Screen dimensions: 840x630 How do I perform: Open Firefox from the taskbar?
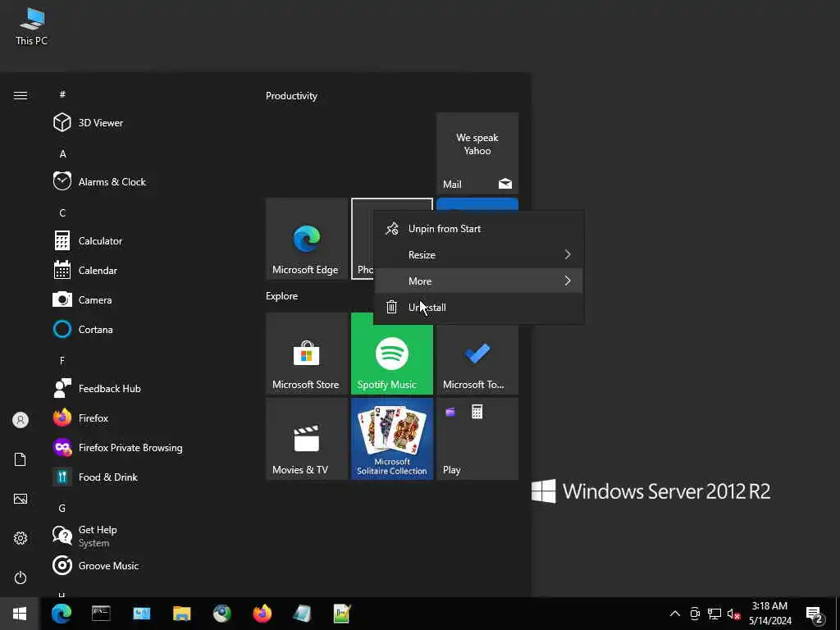pos(262,614)
